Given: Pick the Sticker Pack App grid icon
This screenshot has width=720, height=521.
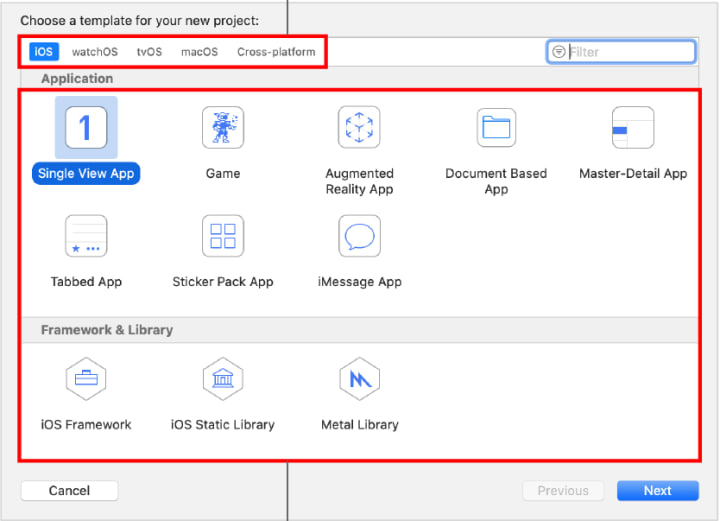Looking at the screenshot, I should pyautogui.click(x=223, y=236).
